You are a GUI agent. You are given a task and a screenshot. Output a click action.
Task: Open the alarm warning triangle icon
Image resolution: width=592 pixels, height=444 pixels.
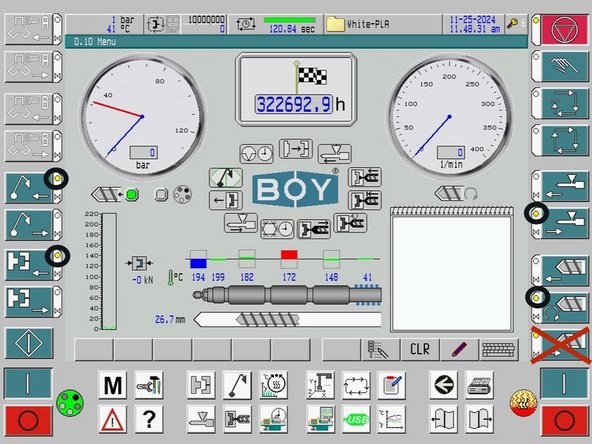click(113, 419)
